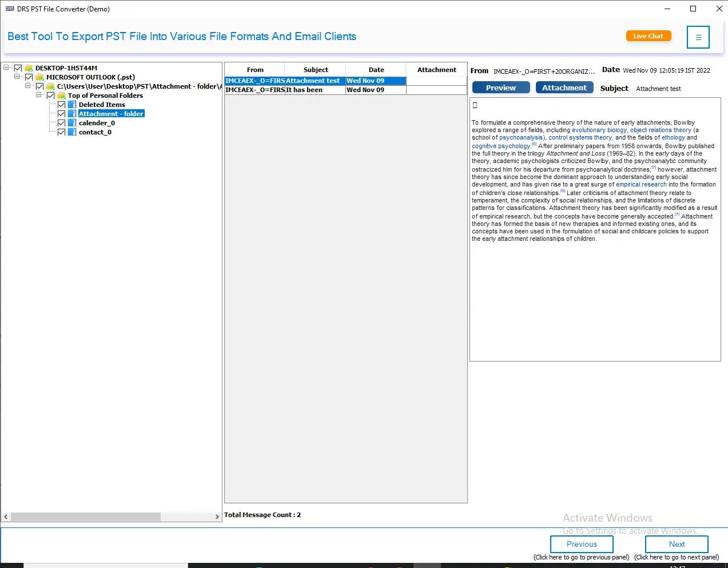The image size is (728, 568).
Task: Sort messages by Date column header
Action: tap(376, 70)
